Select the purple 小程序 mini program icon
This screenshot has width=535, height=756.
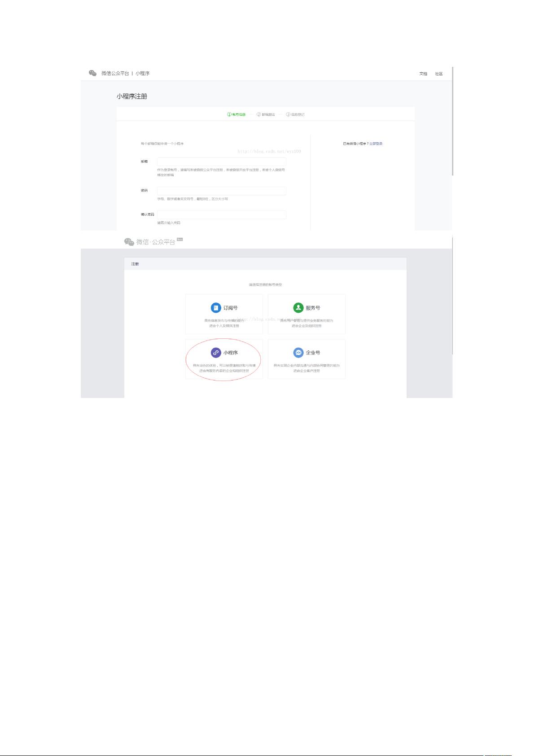point(216,353)
